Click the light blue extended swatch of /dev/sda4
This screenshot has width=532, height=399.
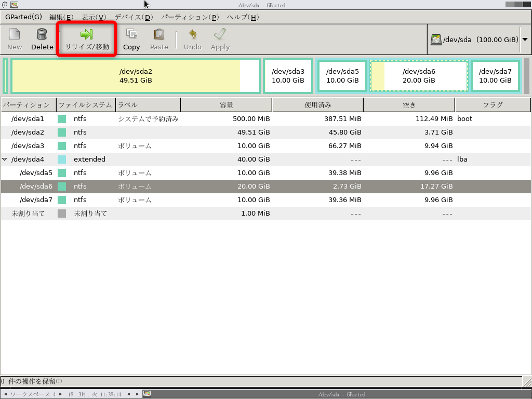62,159
